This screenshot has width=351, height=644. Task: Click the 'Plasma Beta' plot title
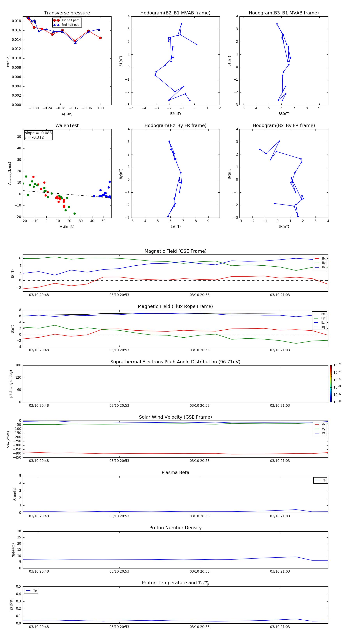(x=175, y=472)
